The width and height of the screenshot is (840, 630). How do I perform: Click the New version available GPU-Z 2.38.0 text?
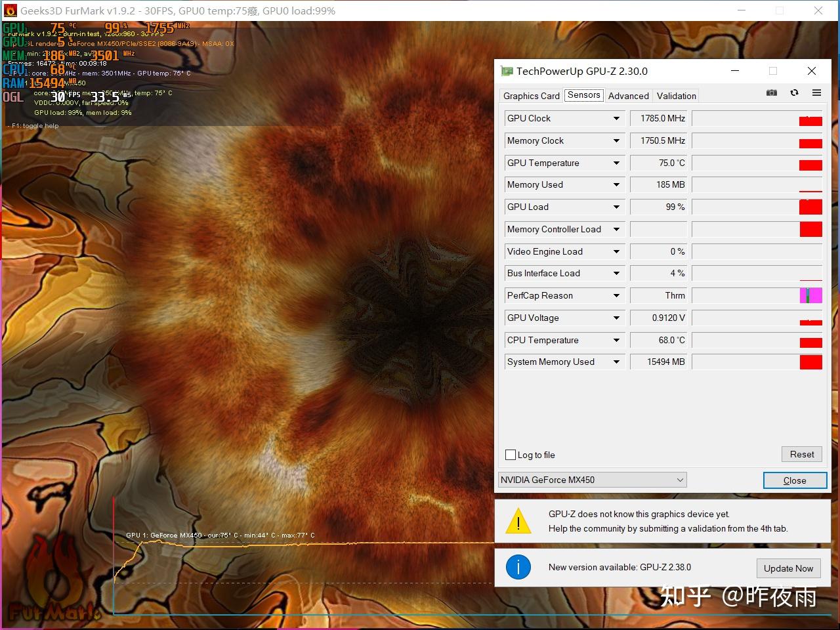pyautogui.click(x=619, y=567)
